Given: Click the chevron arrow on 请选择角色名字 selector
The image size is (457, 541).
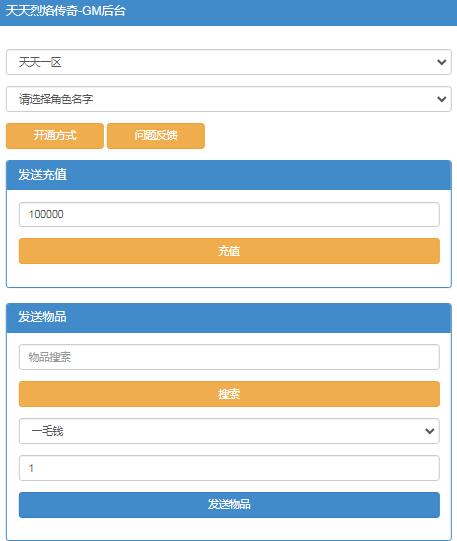Looking at the screenshot, I should pos(441,99).
